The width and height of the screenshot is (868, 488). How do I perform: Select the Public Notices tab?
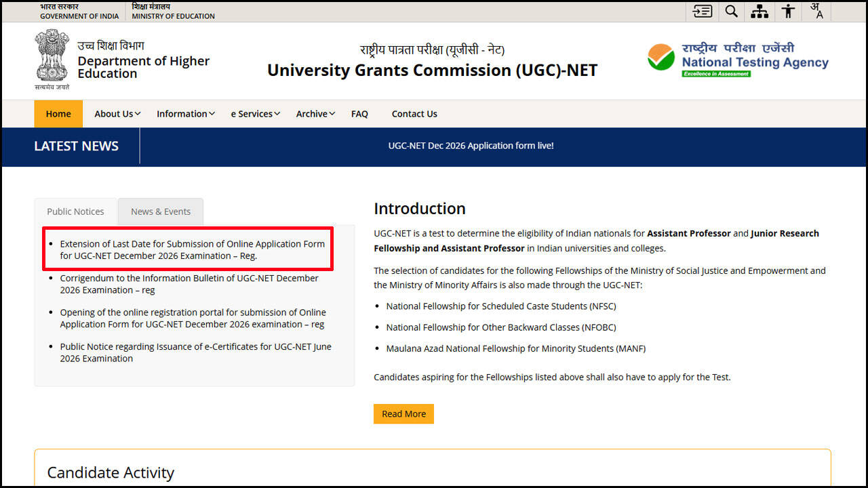tap(76, 211)
